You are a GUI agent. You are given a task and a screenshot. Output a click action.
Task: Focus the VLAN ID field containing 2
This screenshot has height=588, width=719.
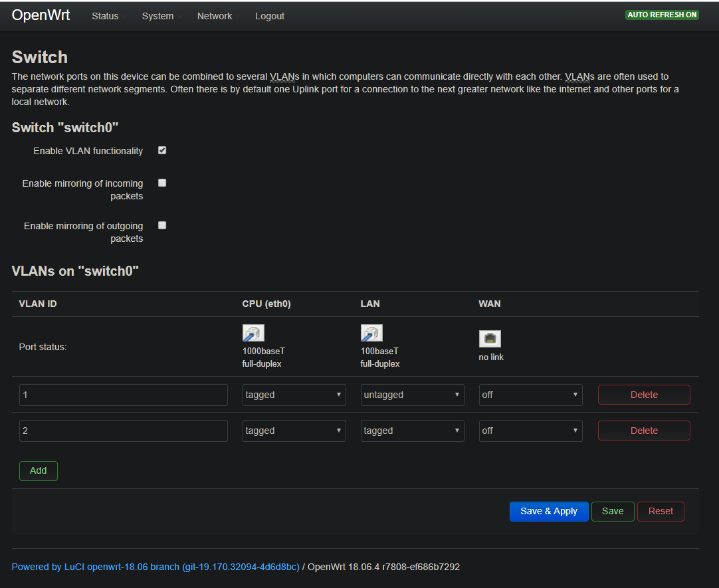(x=124, y=431)
